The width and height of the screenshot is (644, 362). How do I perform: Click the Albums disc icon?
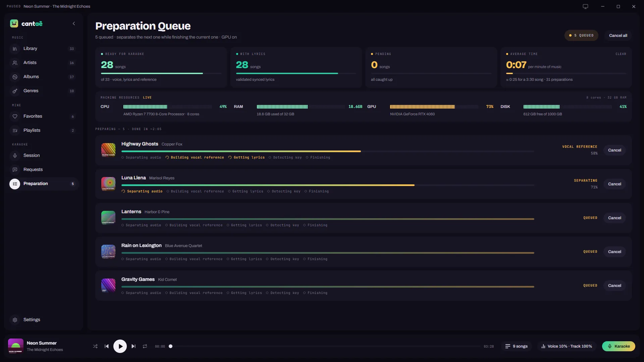click(15, 77)
